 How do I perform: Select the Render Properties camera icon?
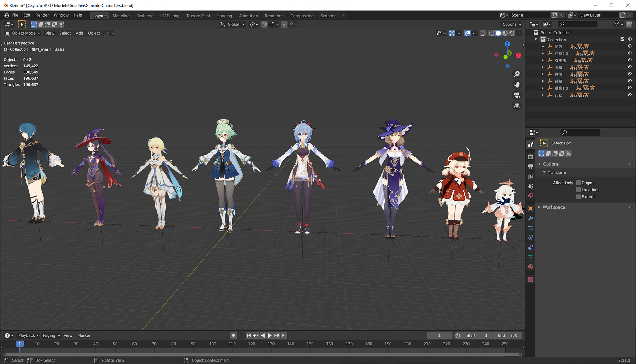tap(531, 156)
